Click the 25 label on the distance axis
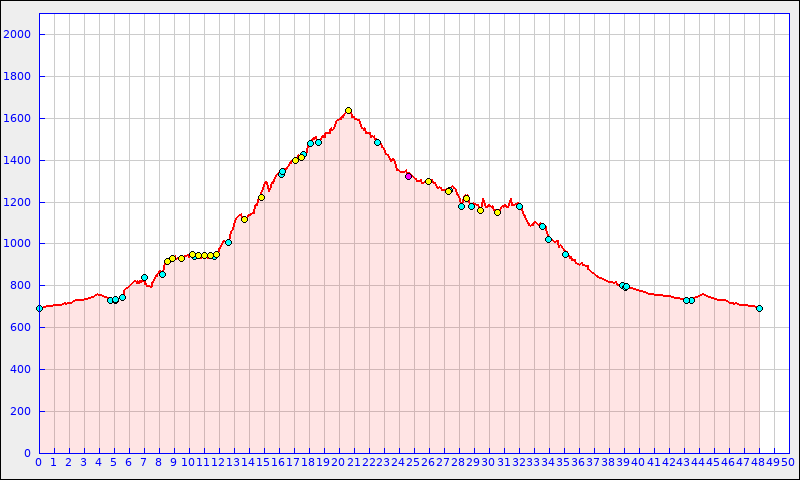 click(x=413, y=462)
